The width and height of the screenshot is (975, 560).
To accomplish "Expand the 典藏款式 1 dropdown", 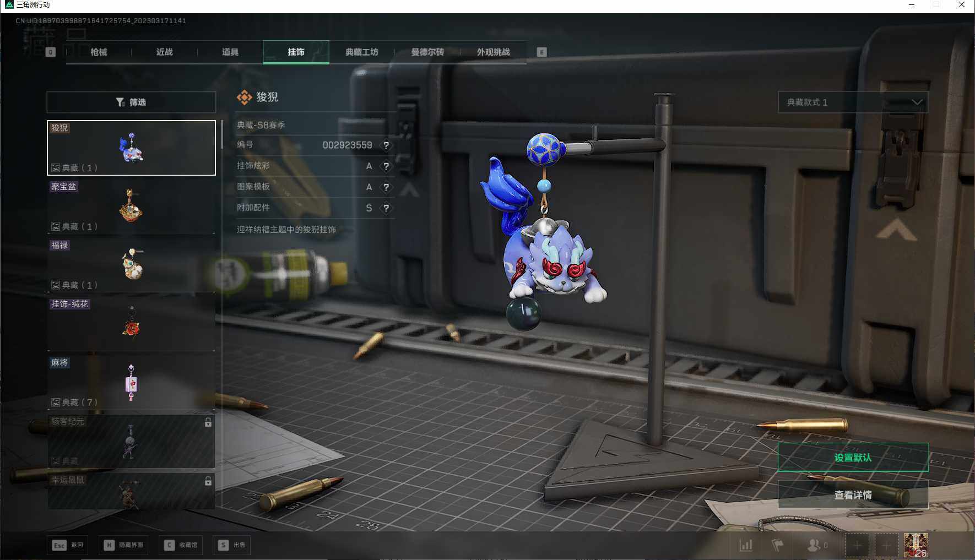I will click(x=853, y=102).
